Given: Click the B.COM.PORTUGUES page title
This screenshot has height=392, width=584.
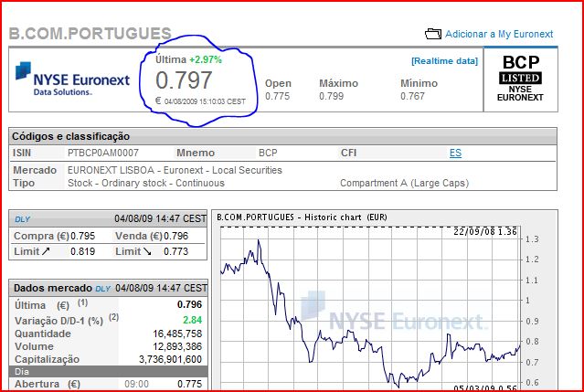Looking at the screenshot, I should point(90,34).
